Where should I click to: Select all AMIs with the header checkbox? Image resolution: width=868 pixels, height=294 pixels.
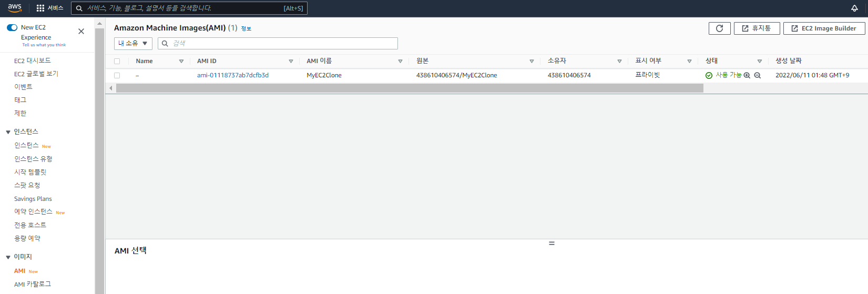[x=117, y=62]
